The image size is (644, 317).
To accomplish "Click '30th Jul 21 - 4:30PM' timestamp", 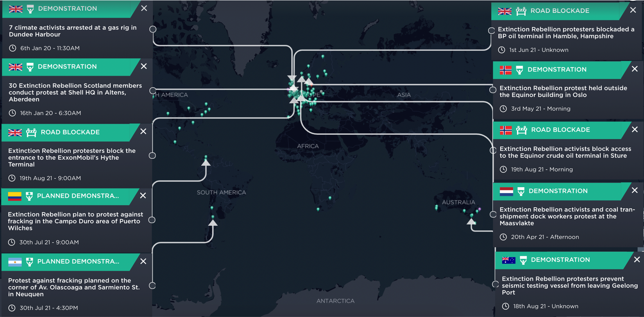I will (x=49, y=308).
